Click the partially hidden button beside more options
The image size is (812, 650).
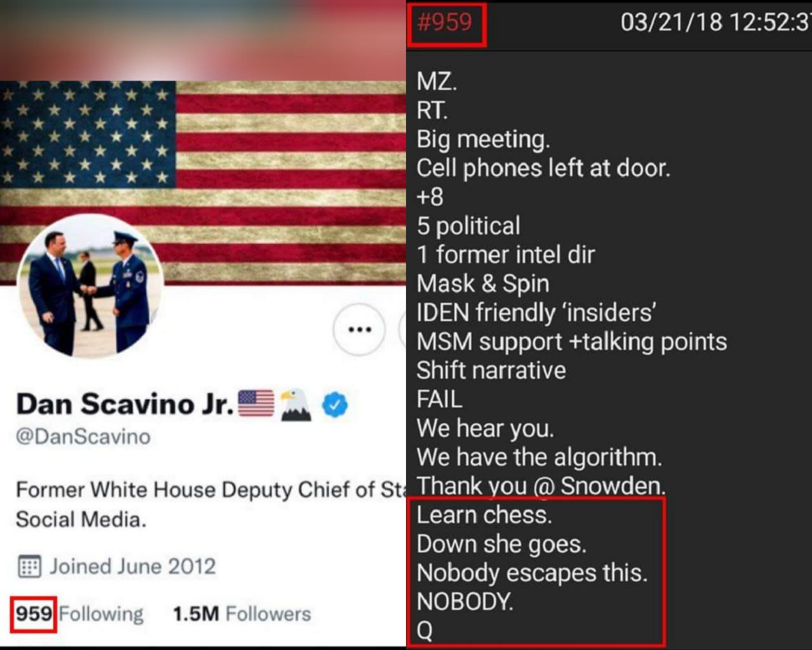(x=402, y=329)
